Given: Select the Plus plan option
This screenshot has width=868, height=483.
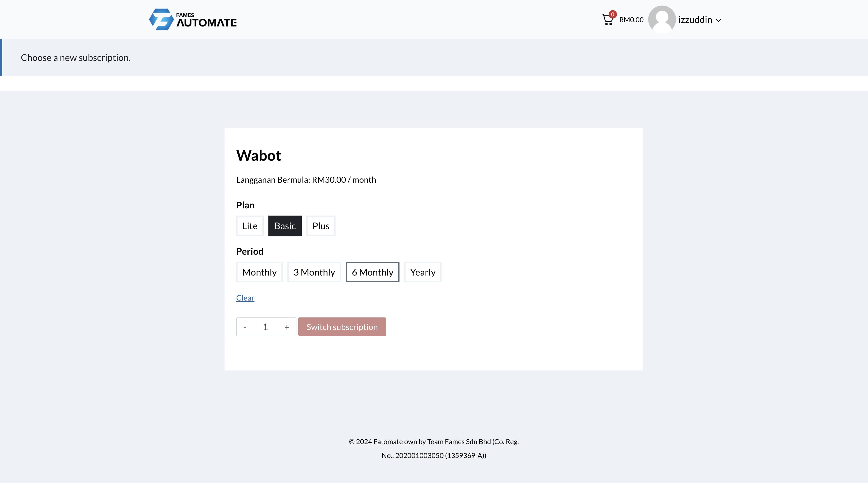Looking at the screenshot, I should tap(321, 226).
